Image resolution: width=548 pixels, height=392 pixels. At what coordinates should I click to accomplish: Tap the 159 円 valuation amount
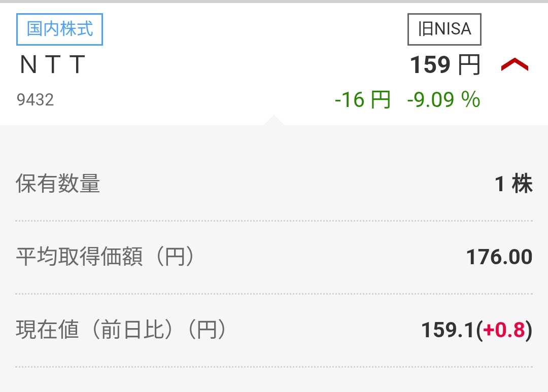click(444, 65)
